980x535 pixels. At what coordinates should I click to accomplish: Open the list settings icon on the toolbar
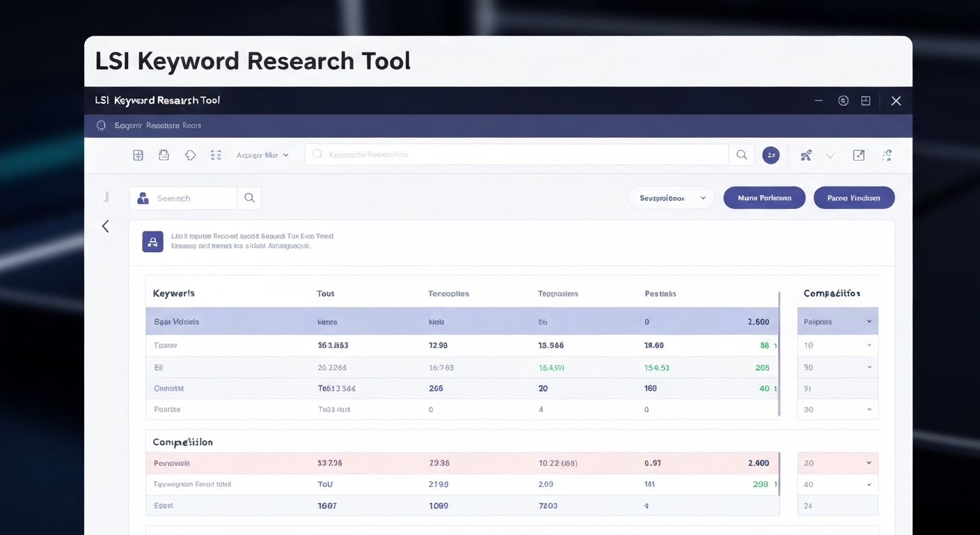tap(216, 155)
